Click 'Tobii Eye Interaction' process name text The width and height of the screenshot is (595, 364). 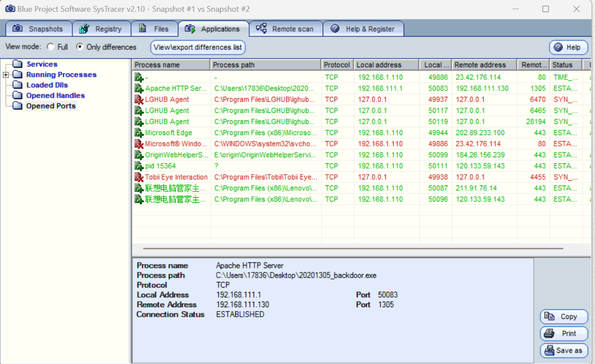(177, 177)
